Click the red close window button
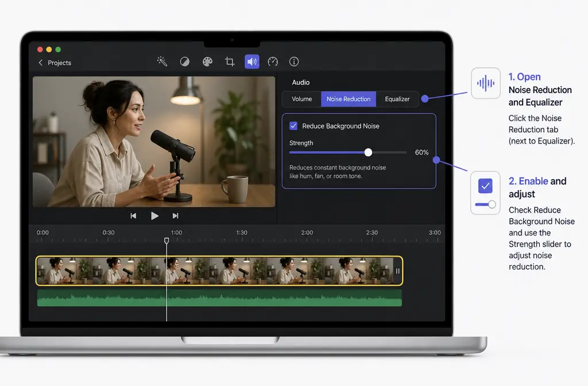Viewport: 588px width, 386px height. tap(40, 49)
